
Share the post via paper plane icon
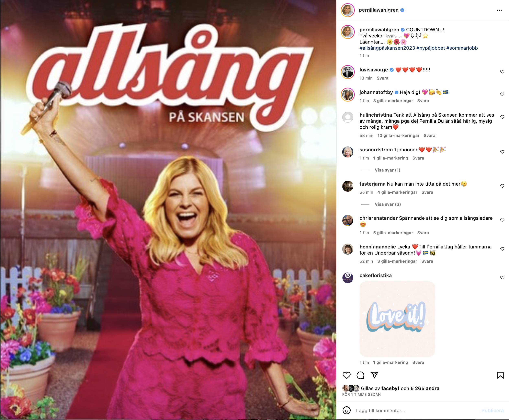[x=374, y=375]
